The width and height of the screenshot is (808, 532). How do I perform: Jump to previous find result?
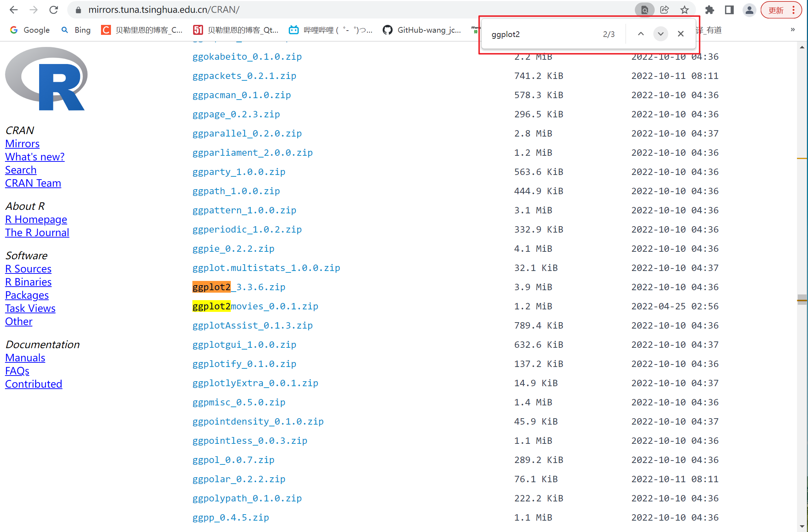(x=641, y=34)
